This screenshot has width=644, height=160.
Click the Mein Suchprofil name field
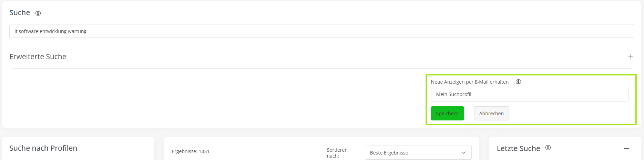pos(530,95)
